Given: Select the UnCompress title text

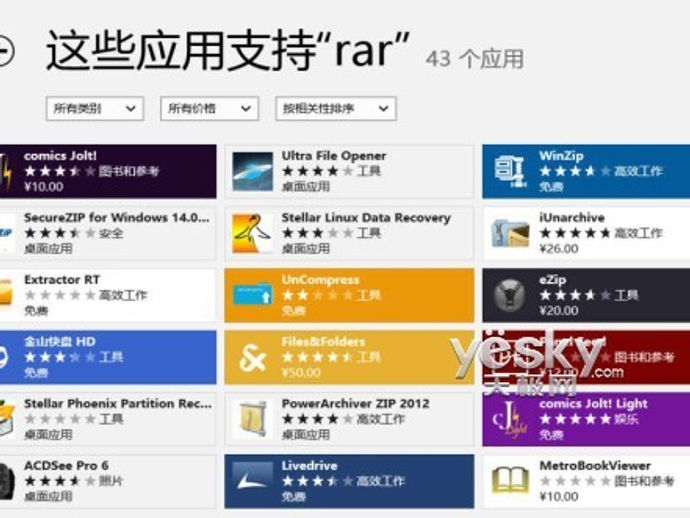Looking at the screenshot, I should [320, 280].
